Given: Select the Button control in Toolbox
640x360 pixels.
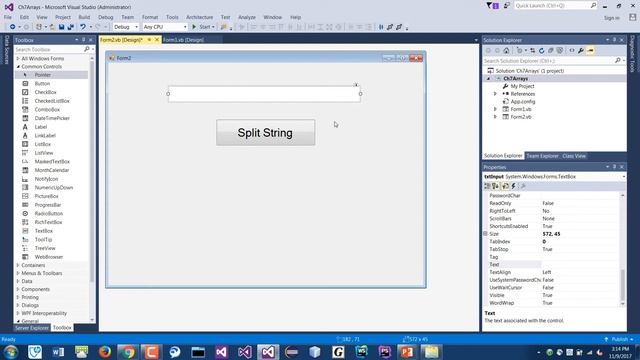Looking at the screenshot, I should point(42,84).
